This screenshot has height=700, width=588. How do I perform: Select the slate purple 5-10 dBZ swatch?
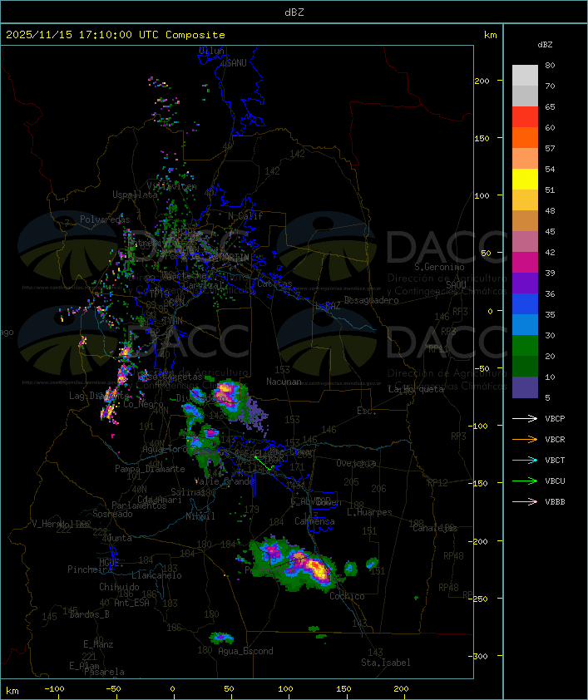[x=525, y=387]
